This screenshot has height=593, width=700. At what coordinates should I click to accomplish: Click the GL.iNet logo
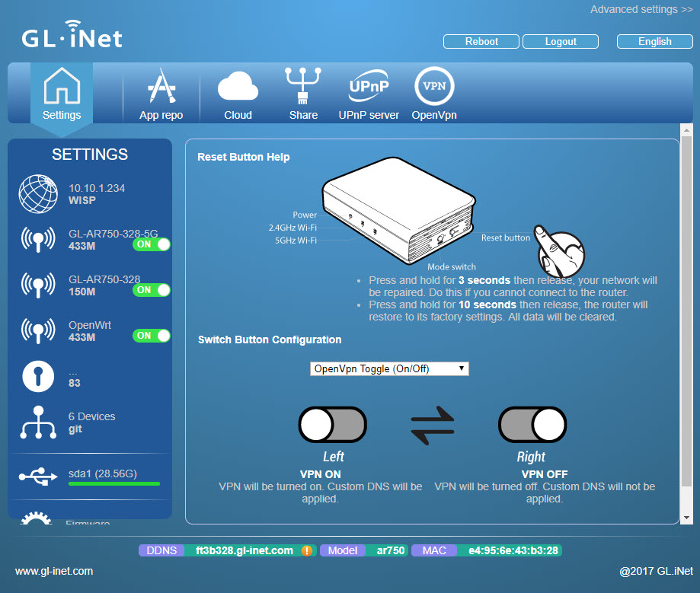coord(72,35)
